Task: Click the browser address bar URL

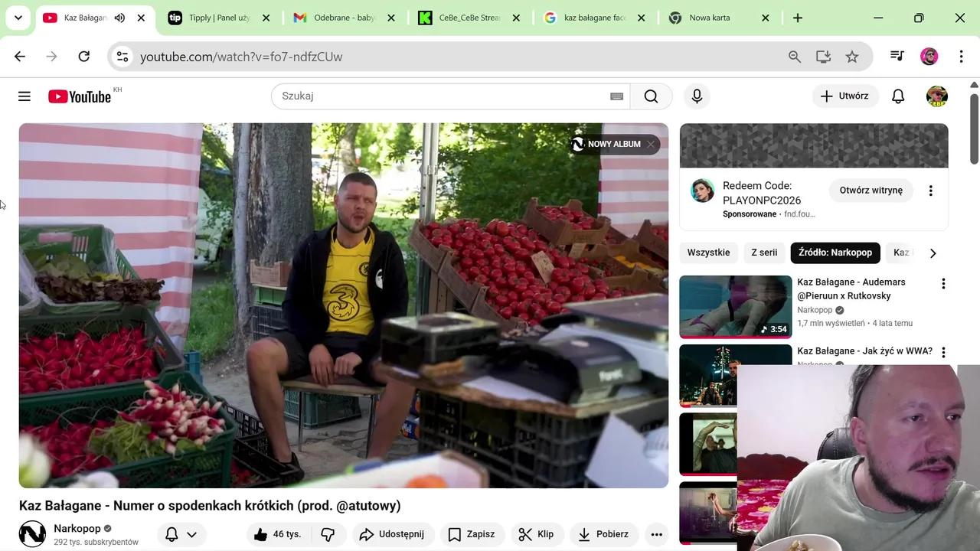Action: point(241,57)
